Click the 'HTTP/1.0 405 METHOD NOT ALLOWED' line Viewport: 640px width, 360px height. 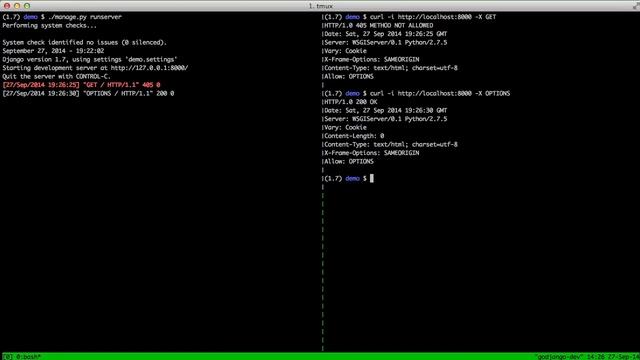coord(379,25)
